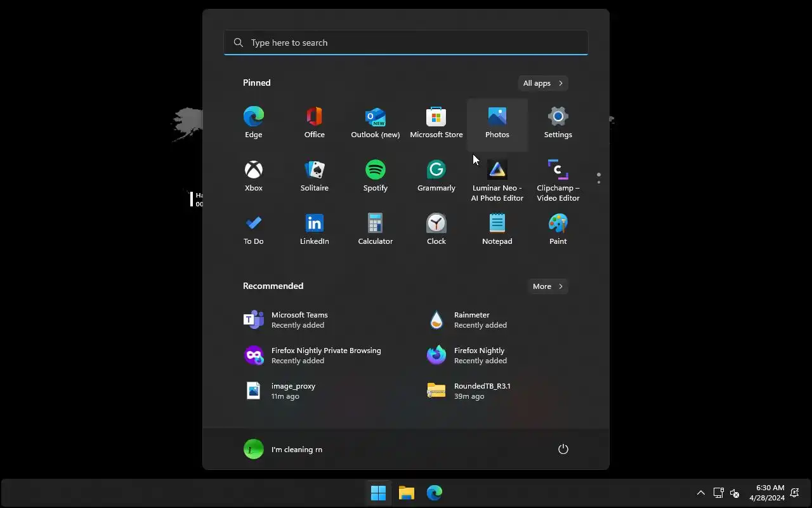The width and height of the screenshot is (812, 508).
Task: Focus the Type here to search box
Action: click(x=406, y=43)
